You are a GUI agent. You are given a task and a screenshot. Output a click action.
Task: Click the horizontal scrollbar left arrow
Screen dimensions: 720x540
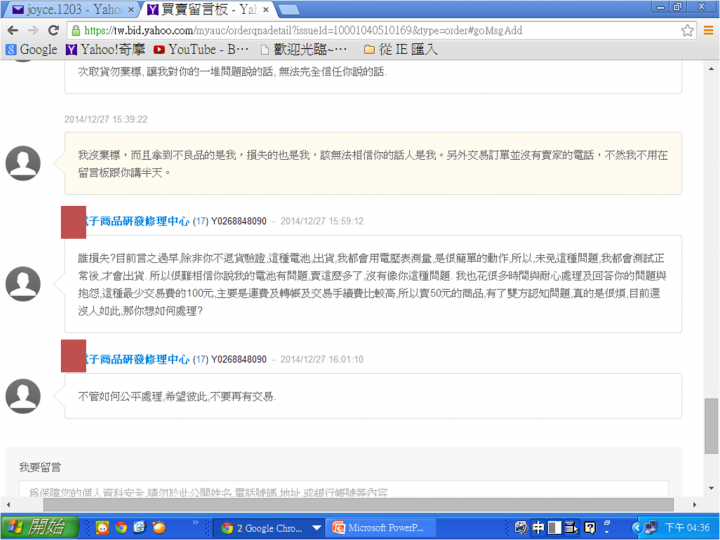pyautogui.click(x=8, y=504)
